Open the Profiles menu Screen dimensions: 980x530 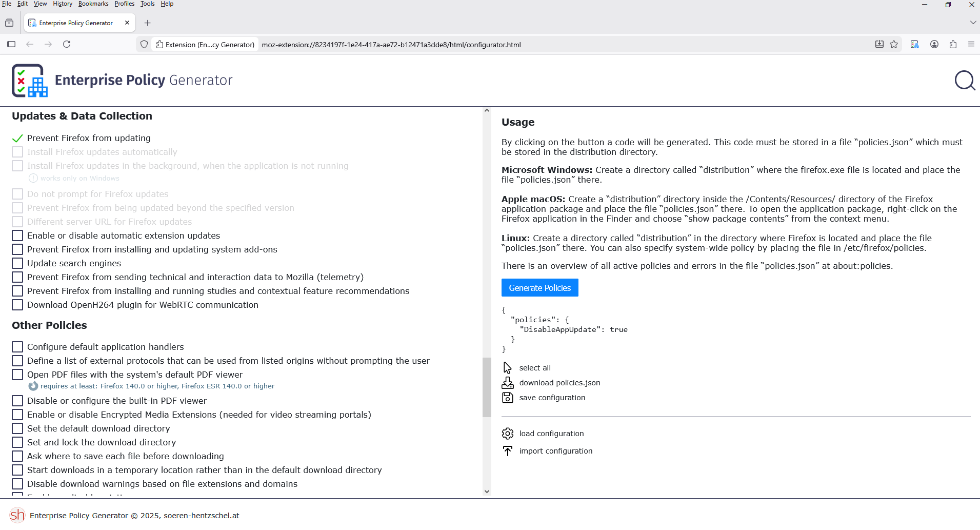pos(125,4)
